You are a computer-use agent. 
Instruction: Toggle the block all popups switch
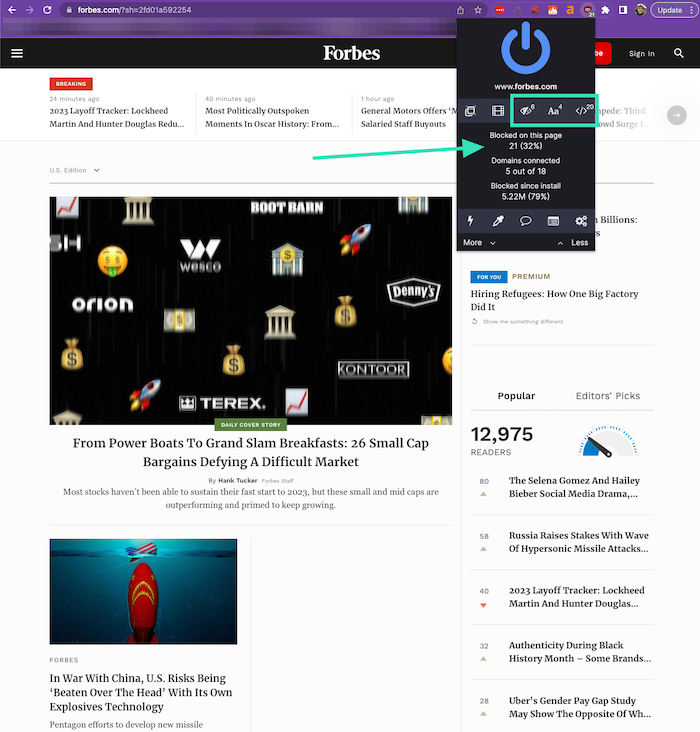pos(470,111)
